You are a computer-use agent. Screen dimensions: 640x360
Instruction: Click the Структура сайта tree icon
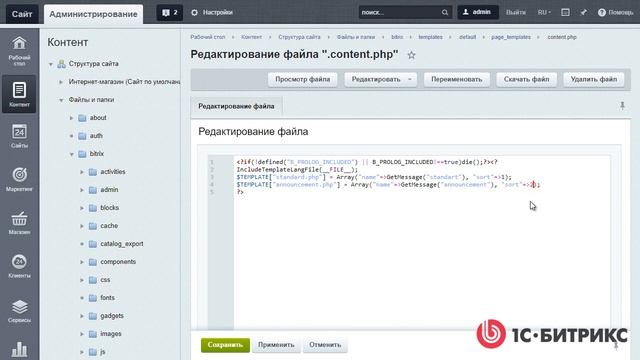[x=61, y=64]
